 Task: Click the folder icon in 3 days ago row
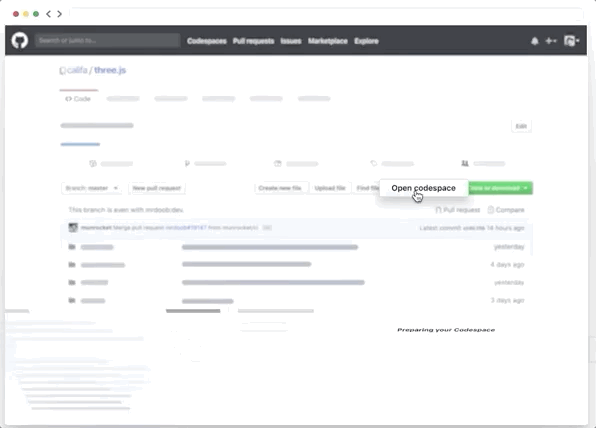[72, 300]
